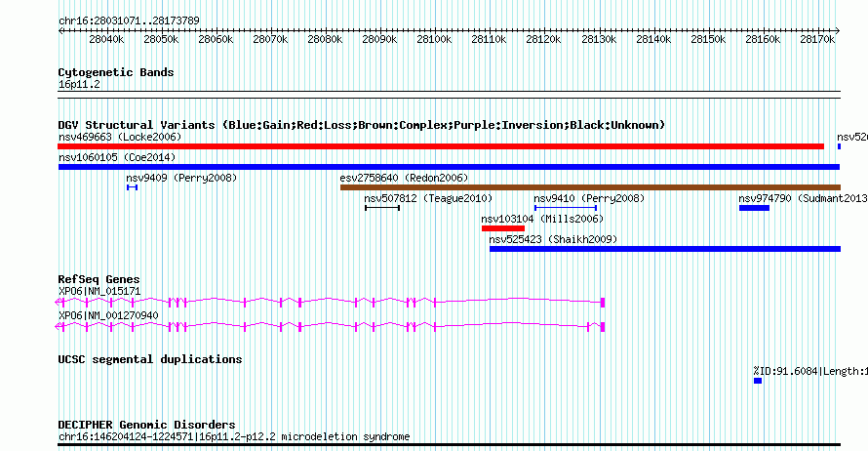Screen dimensions: 868x451
Task: Click the blue nsv1060105 (Coe2014) gain bar
Action: click(449, 167)
